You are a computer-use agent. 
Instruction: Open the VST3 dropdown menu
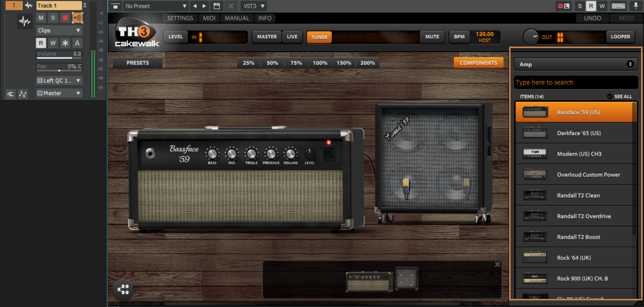click(x=254, y=6)
